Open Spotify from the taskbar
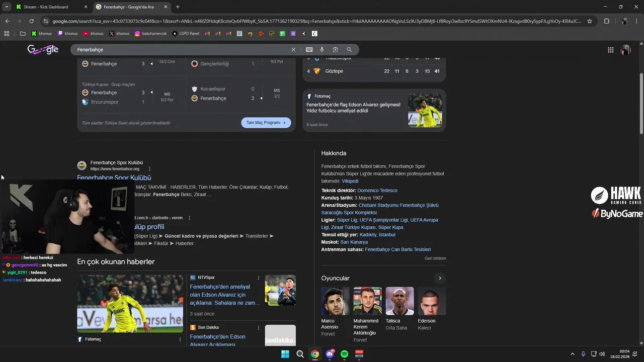This screenshot has width=644, height=362. click(344, 354)
